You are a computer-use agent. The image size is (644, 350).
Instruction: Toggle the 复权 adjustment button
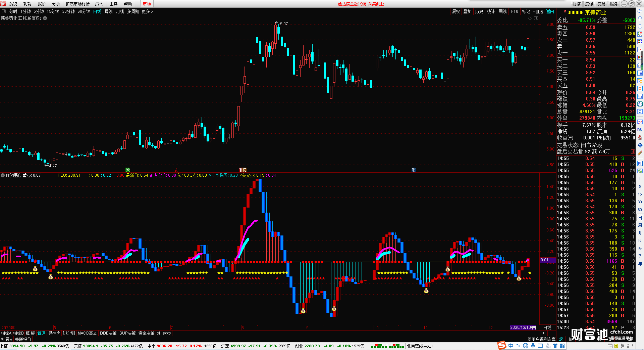456,11
